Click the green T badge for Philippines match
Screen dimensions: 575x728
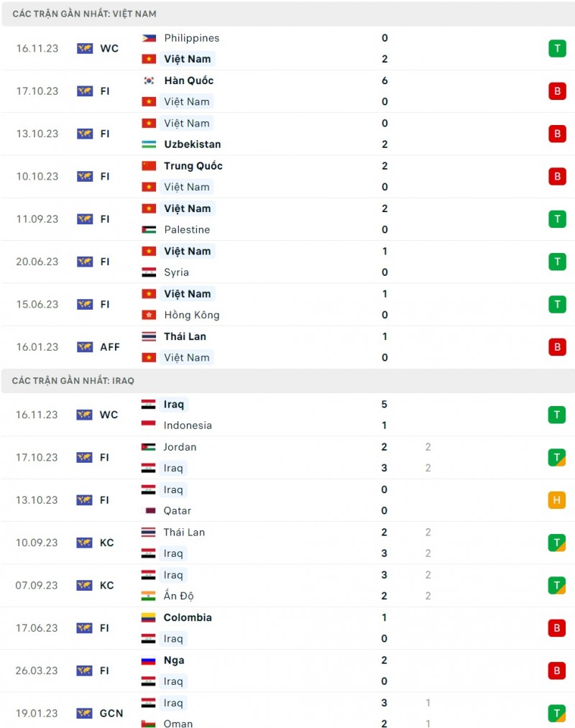click(557, 48)
